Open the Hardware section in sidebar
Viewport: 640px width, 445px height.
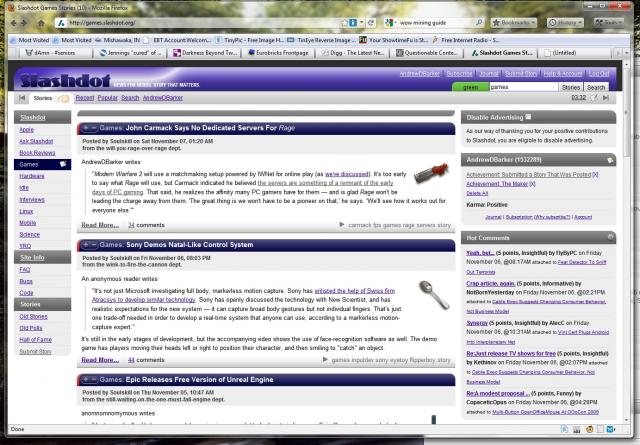[x=32, y=176]
